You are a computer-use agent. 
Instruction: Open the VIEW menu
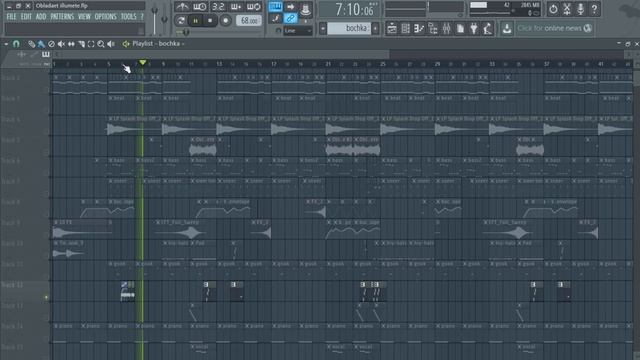click(x=84, y=17)
